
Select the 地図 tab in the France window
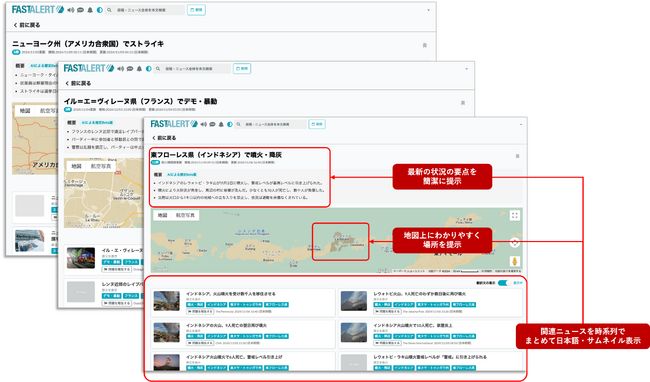point(76,166)
